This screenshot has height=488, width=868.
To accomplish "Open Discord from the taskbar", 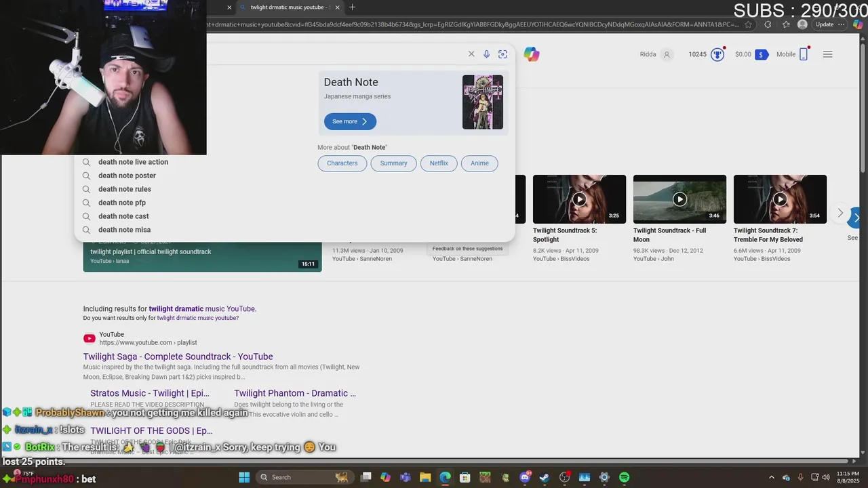I will click(525, 477).
